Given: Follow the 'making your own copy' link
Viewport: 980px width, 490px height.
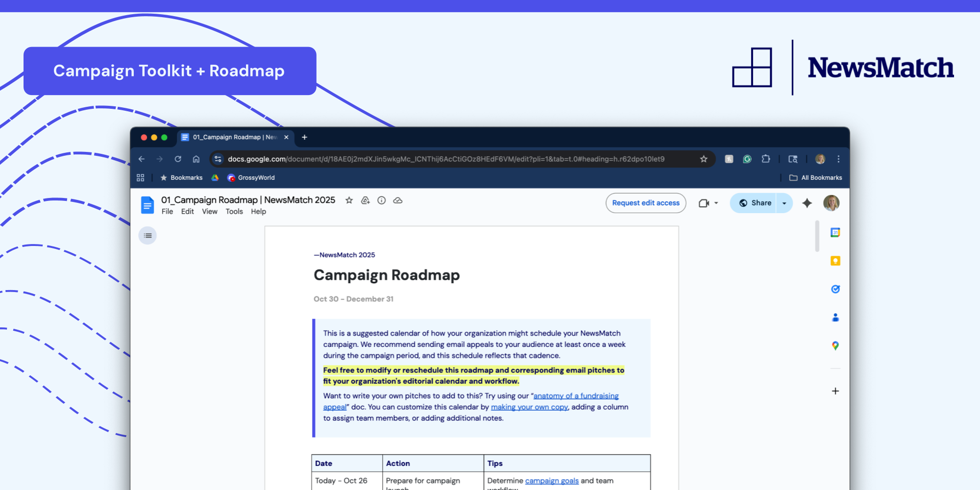Looking at the screenshot, I should tap(529, 407).
